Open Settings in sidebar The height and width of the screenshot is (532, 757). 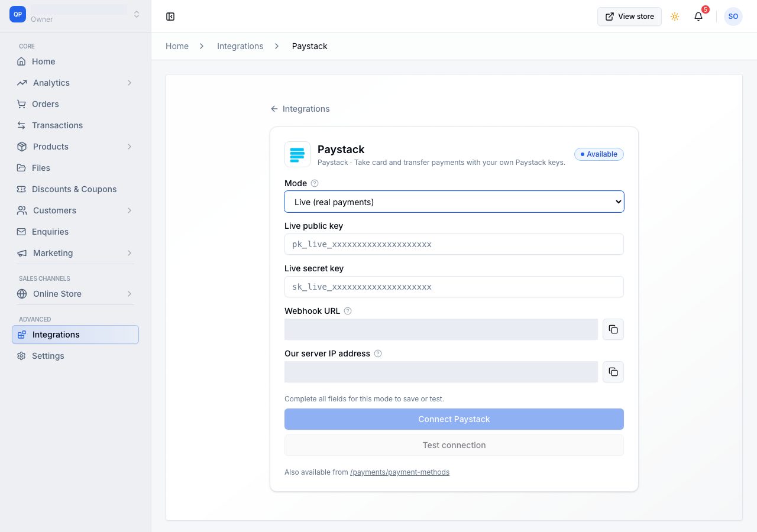coord(75,356)
